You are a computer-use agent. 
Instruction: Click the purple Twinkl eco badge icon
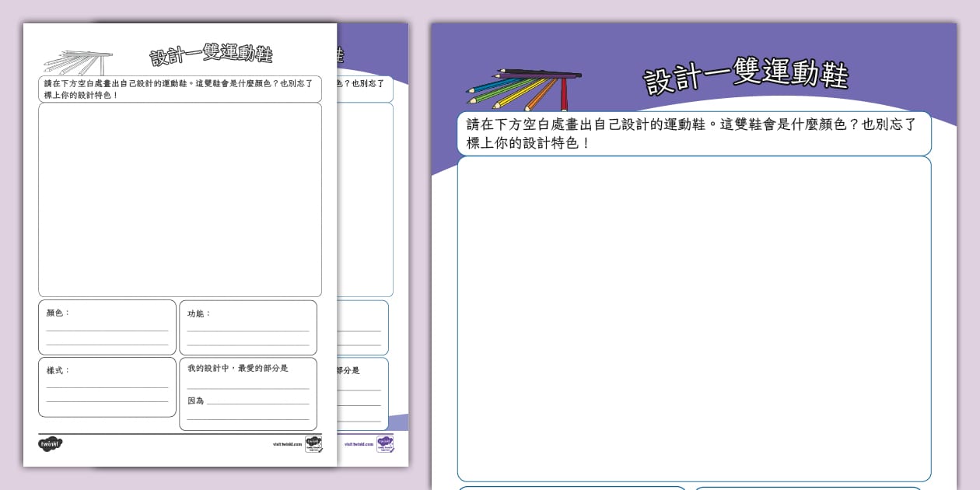pos(385,443)
